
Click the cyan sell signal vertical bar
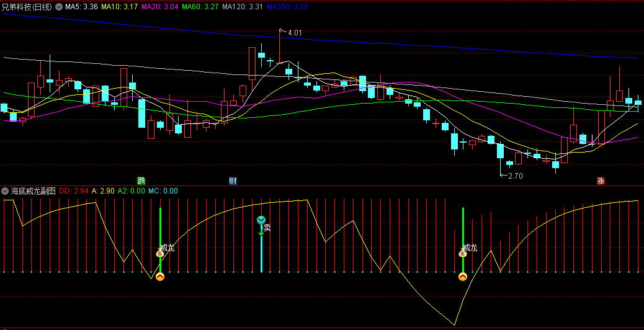[x=261, y=254]
